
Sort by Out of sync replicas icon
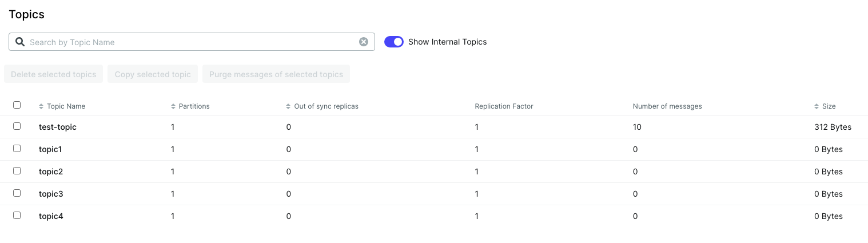(x=288, y=106)
